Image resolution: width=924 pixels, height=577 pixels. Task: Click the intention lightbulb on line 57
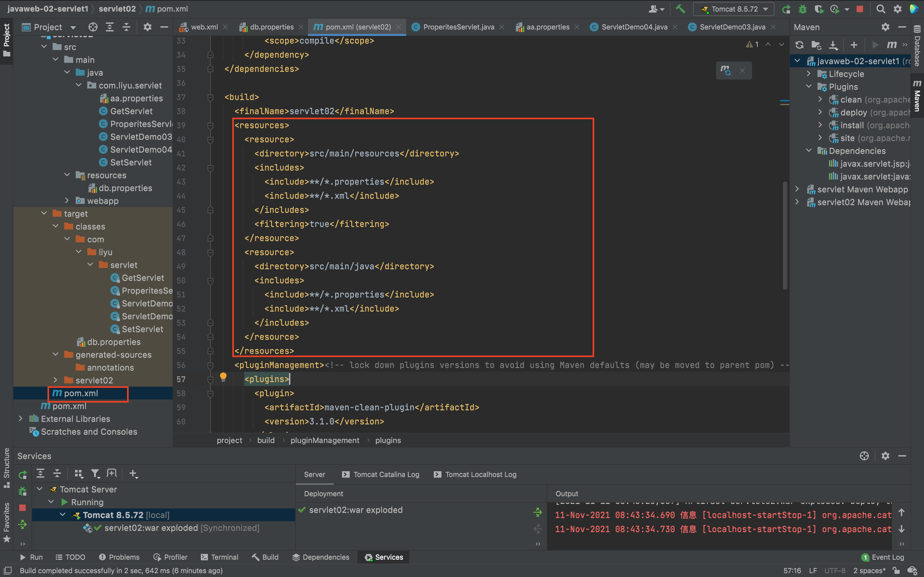pos(223,377)
